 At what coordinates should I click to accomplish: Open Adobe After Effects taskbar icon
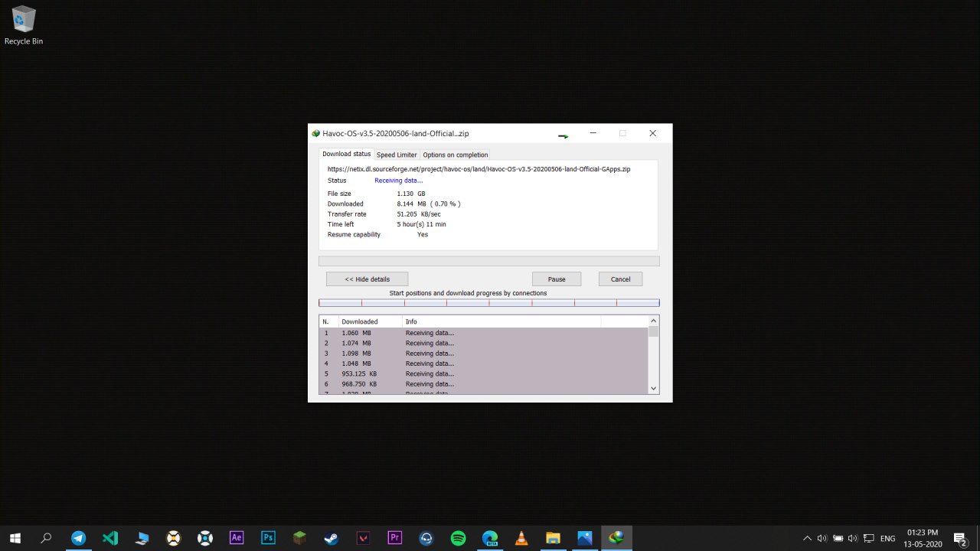click(x=237, y=538)
